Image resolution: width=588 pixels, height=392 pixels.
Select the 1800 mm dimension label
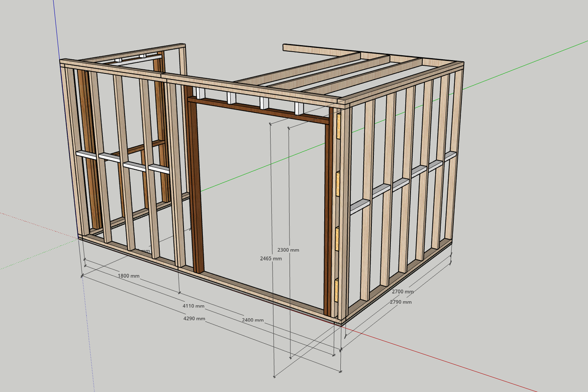tap(129, 276)
